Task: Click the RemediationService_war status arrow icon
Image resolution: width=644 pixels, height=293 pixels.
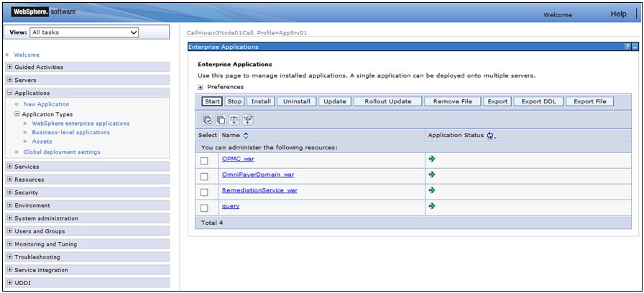Action: 431,190
